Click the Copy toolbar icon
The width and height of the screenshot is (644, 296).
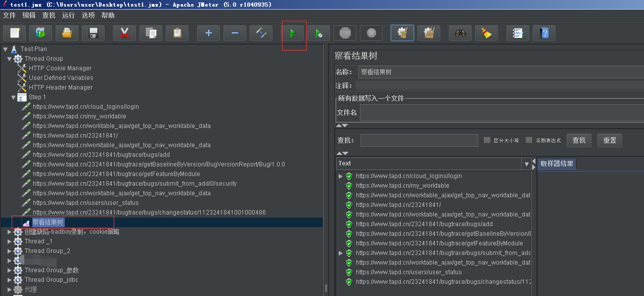[151, 33]
